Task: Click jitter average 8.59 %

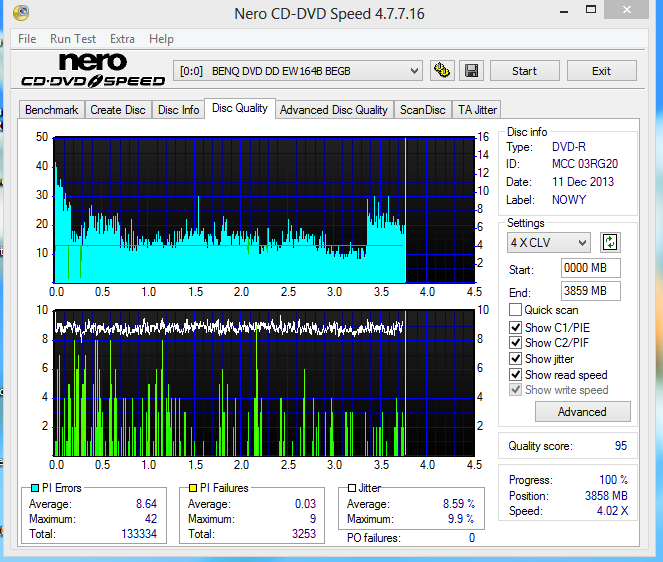Action: (459, 504)
